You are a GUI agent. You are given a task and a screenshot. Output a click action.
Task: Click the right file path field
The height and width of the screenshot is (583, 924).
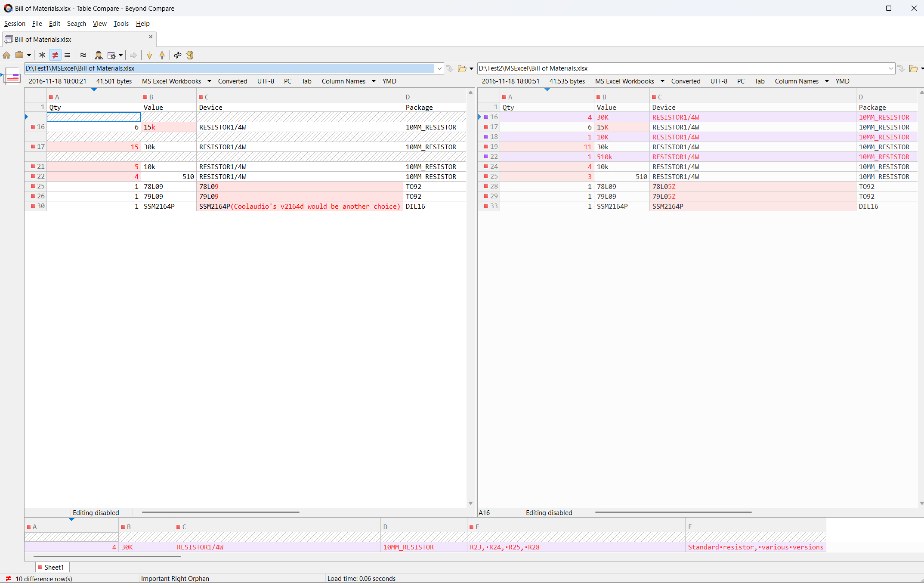click(682, 68)
